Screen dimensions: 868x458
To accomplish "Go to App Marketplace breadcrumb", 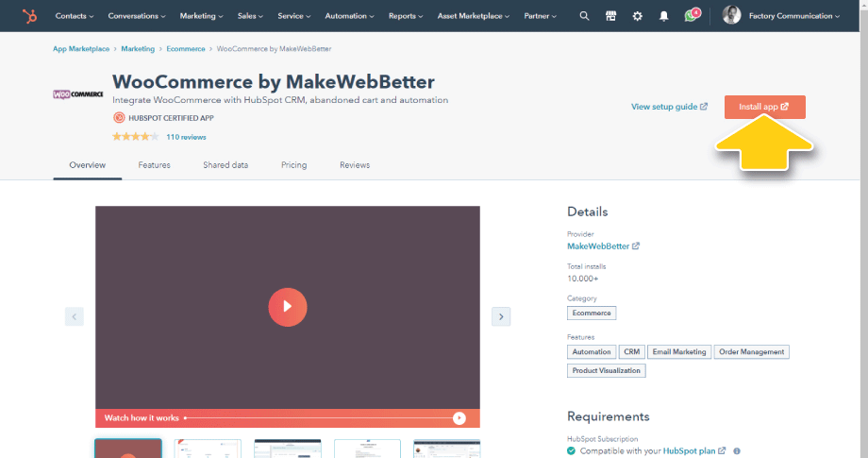I will [81, 49].
